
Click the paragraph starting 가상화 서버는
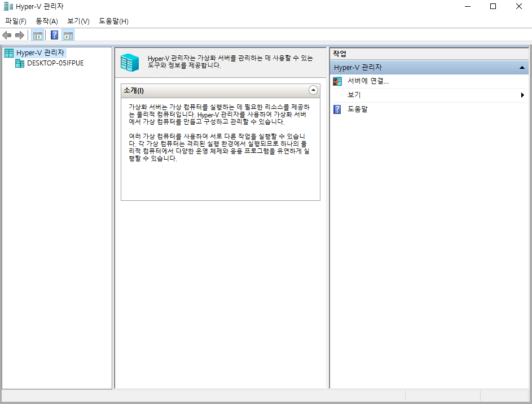point(219,115)
